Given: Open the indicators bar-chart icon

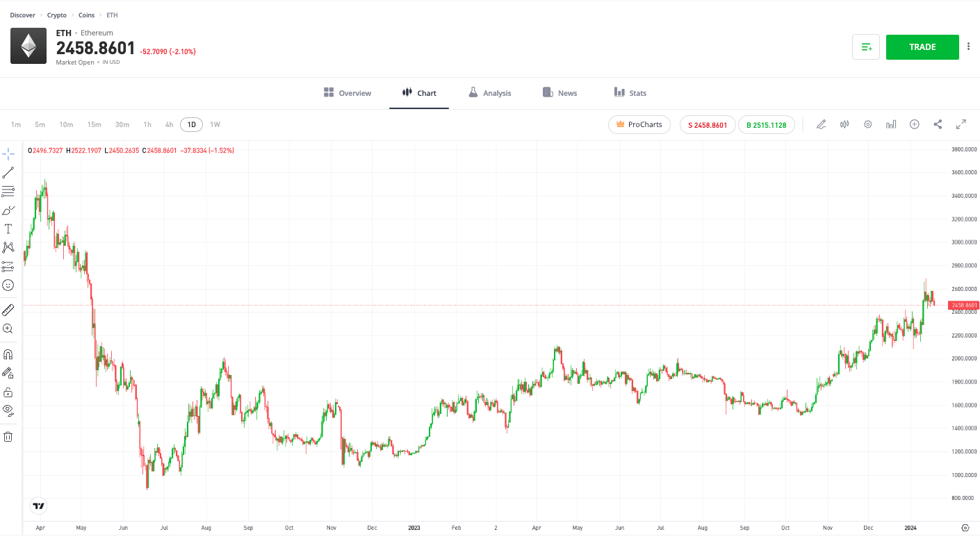Looking at the screenshot, I should (891, 124).
